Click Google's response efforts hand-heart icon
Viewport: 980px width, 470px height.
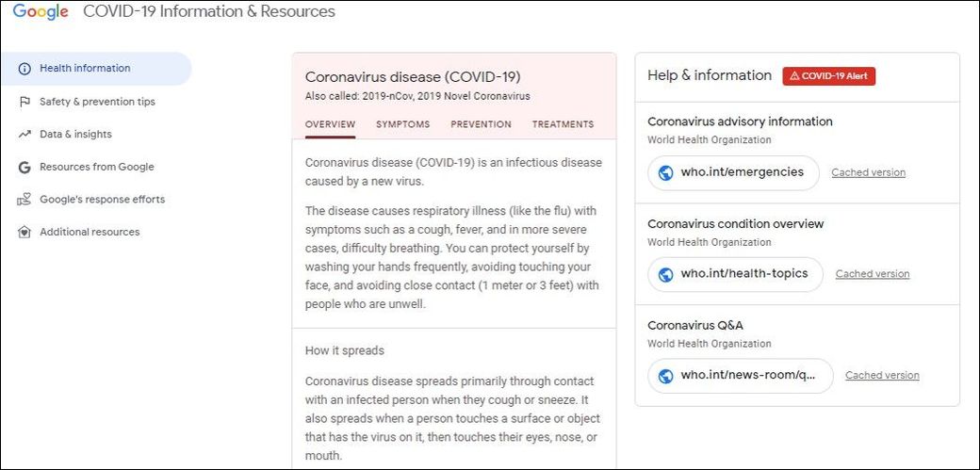(24, 200)
